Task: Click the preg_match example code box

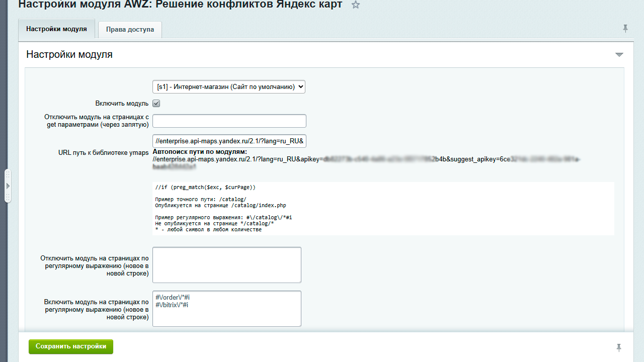Action: [383, 209]
